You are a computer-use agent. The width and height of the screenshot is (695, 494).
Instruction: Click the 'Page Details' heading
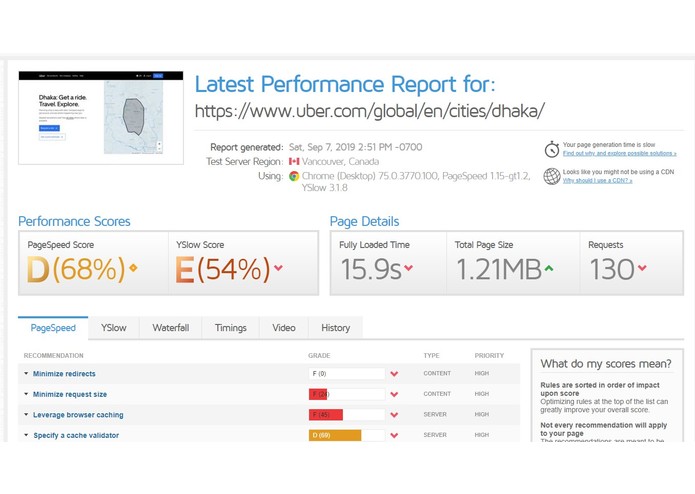[x=364, y=222]
